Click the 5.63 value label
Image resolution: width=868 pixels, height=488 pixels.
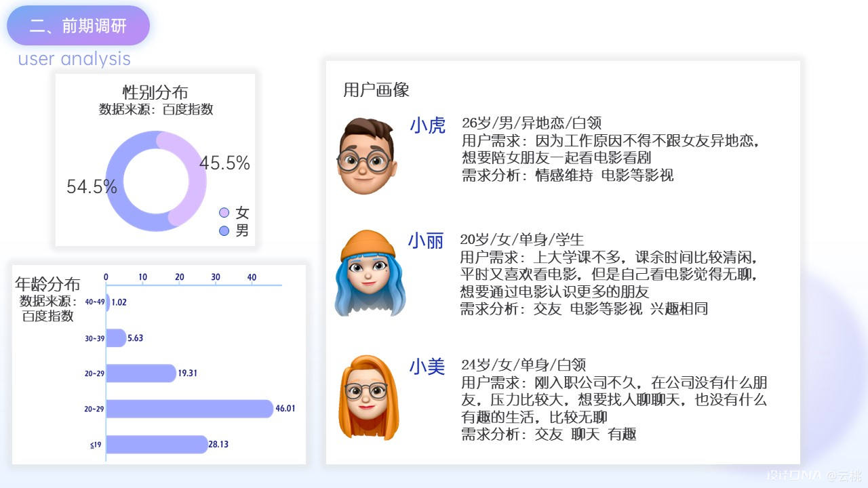[x=136, y=338]
